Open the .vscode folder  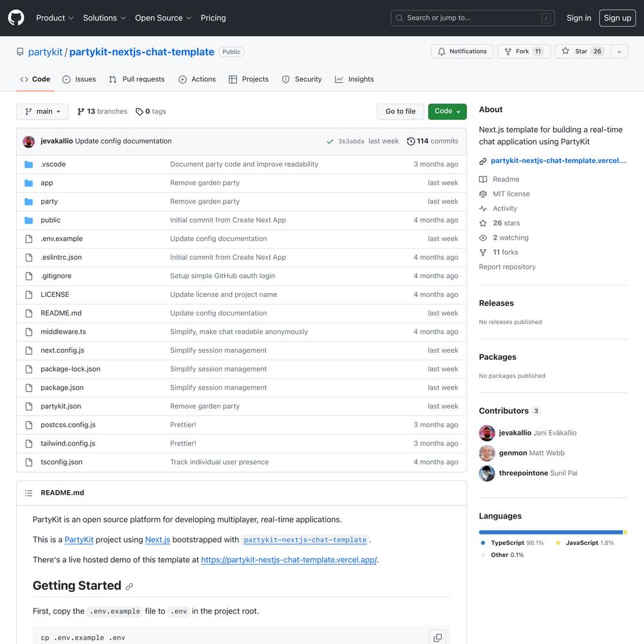pyautogui.click(x=53, y=164)
